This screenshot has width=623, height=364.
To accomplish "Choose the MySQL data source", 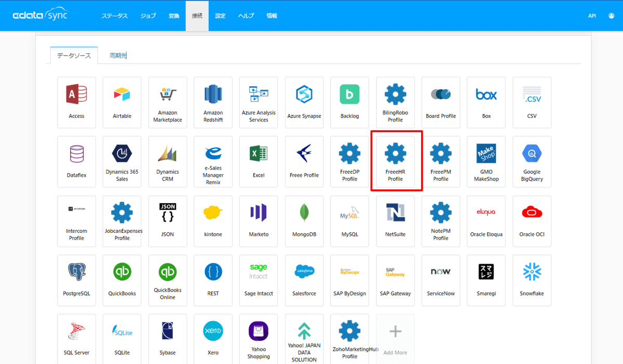I will 350,221.
